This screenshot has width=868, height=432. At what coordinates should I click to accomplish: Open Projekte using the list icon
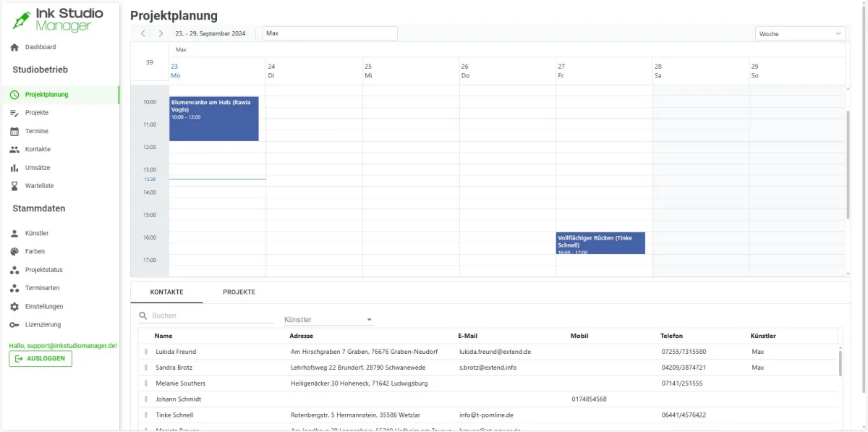(14, 112)
